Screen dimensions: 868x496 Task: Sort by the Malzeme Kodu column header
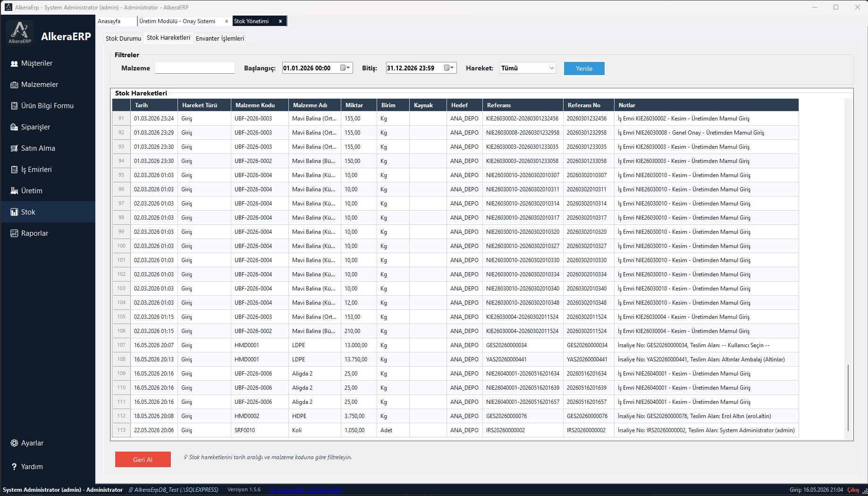coord(260,105)
